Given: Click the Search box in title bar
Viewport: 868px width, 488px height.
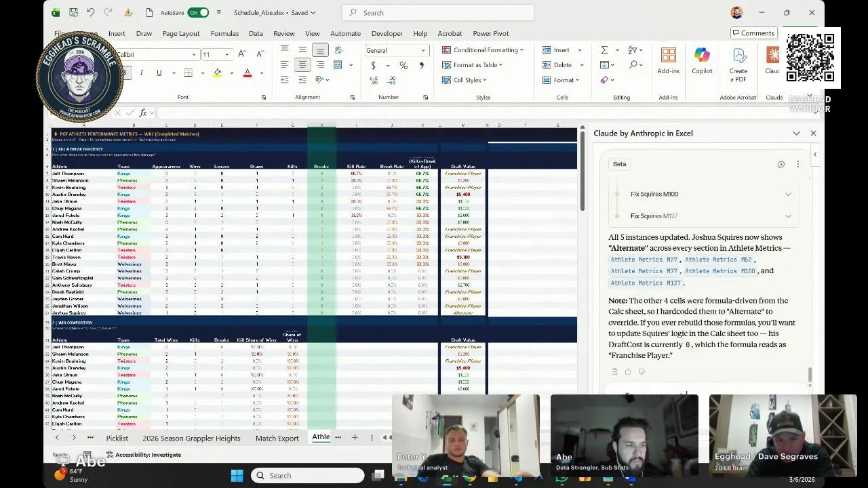Looking at the screenshot, I should coord(438,13).
